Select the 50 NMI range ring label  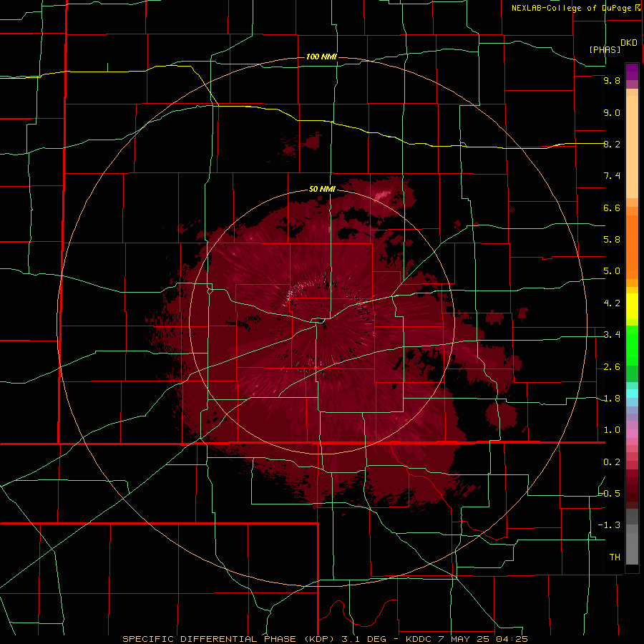322,190
